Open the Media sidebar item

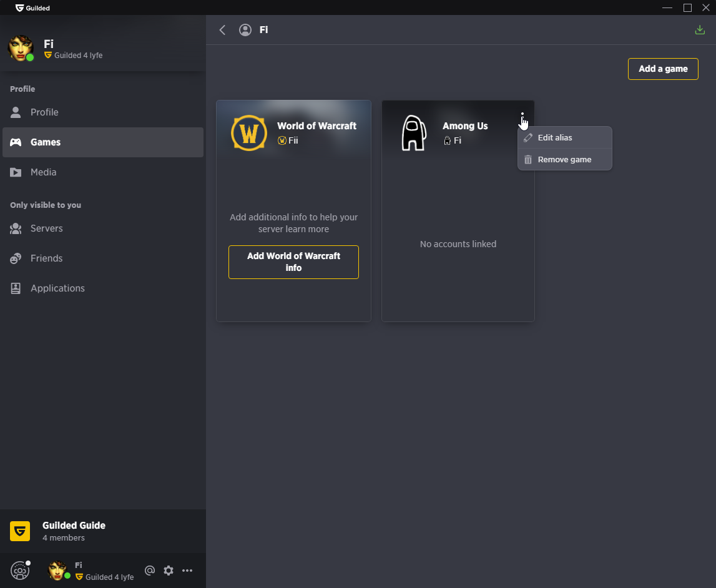[103, 172]
